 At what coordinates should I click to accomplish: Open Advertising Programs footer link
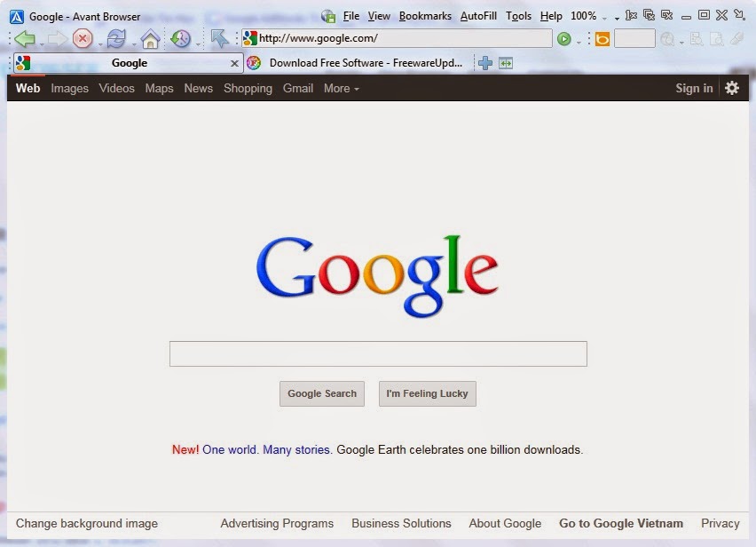(x=277, y=523)
